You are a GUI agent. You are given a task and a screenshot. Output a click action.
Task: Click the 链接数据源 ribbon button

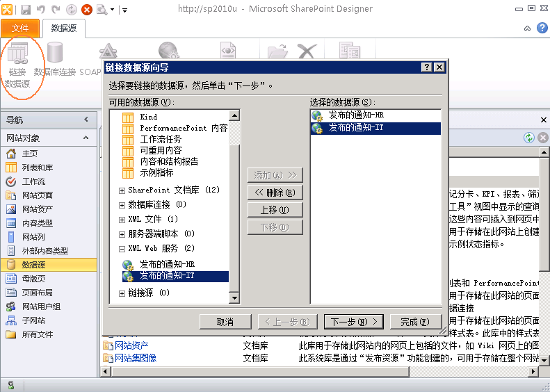pos(17,65)
